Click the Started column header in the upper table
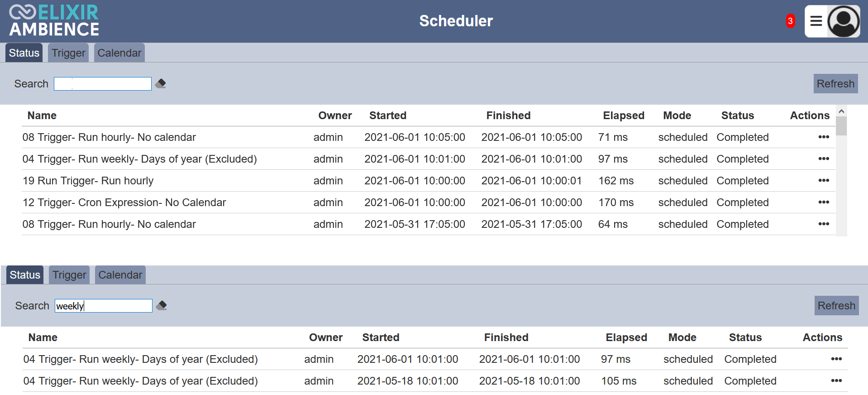The height and width of the screenshot is (395, 868). (388, 116)
